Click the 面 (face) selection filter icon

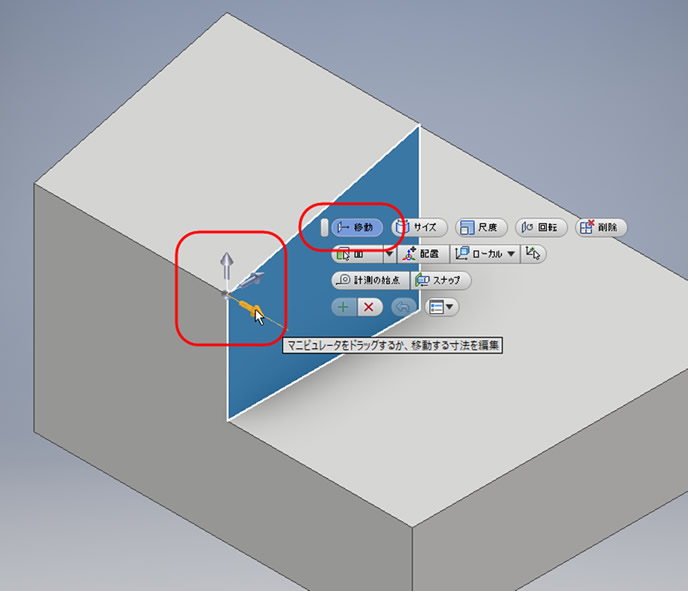[357, 254]
